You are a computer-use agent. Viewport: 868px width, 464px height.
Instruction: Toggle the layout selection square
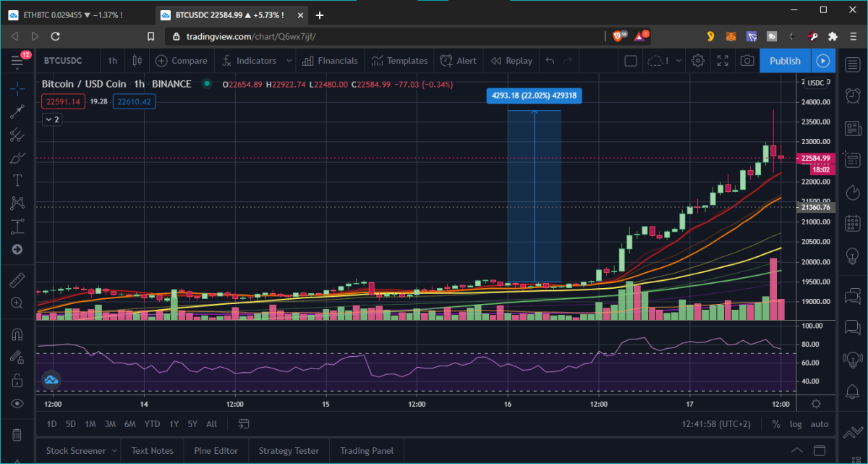pos(631,61)
